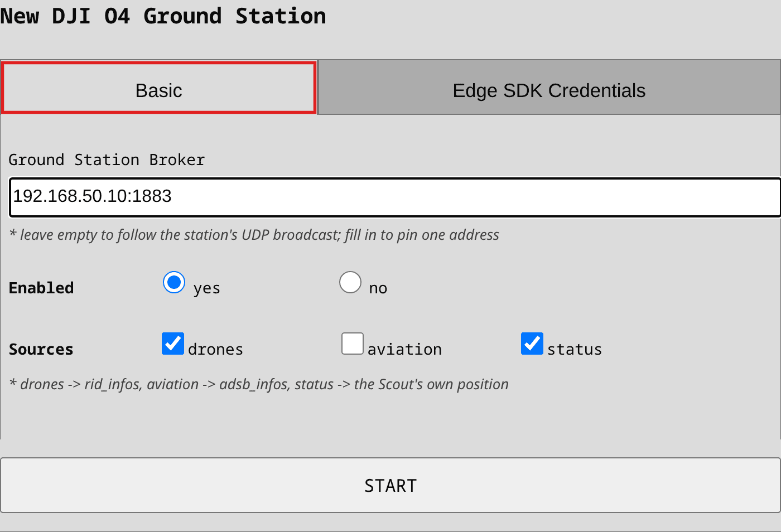Click the Enabled label
This screenshot has width=781, height=532.
point(41,288)
